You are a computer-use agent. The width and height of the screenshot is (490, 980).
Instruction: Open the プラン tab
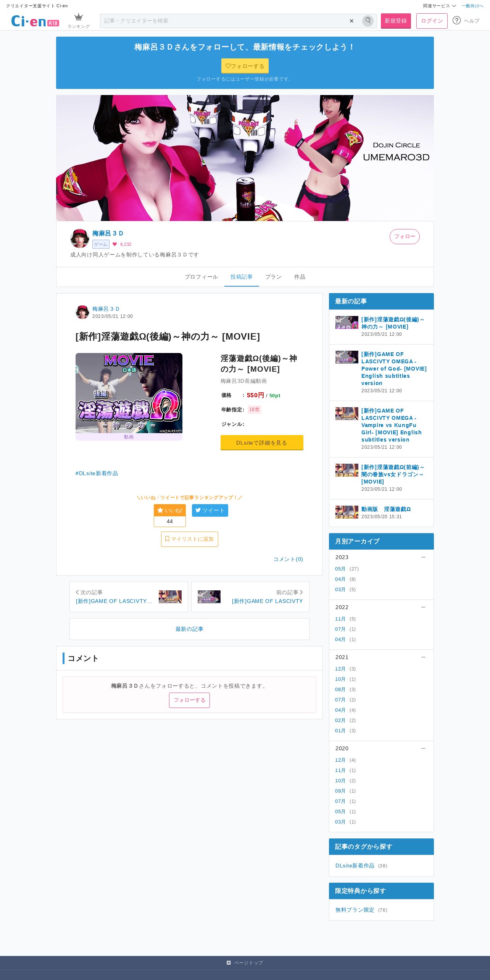click(x=273, y=277)
